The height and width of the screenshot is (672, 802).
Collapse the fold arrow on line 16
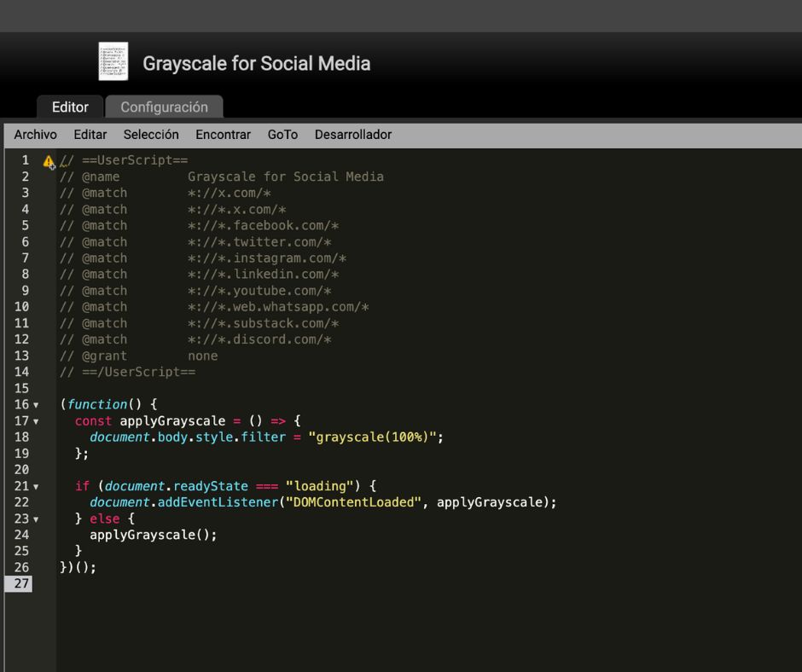(x=36, y=405)
